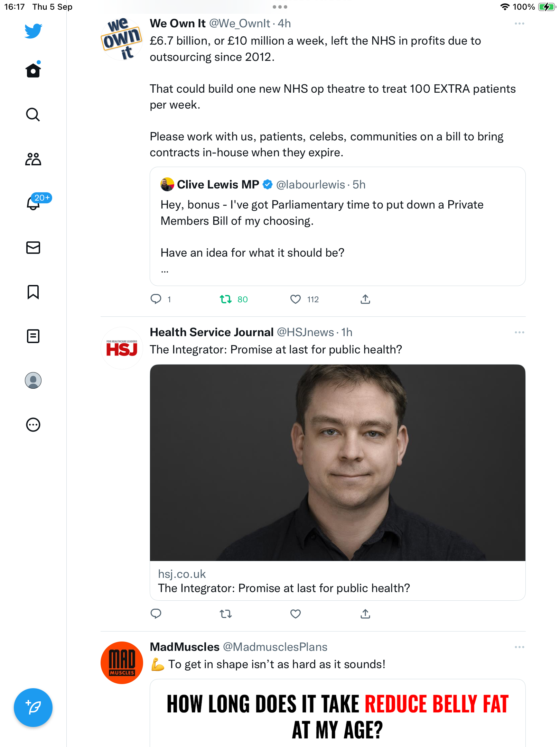Open the Lists icon in sidebar

click(33, 336)
